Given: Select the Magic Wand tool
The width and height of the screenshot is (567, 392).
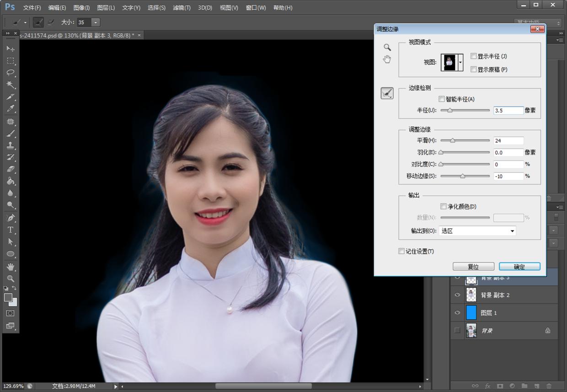Looking at the screenshot, I should 11,85.
